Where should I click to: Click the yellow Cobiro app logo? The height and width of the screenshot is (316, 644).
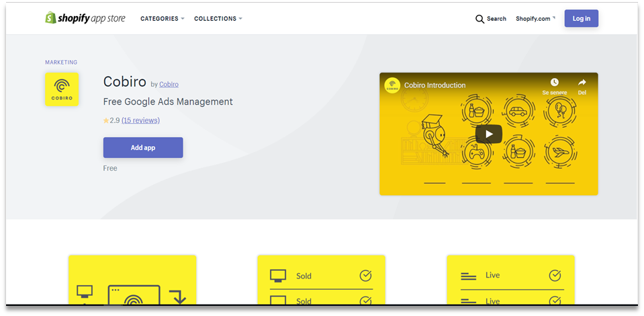pos(62,89)
